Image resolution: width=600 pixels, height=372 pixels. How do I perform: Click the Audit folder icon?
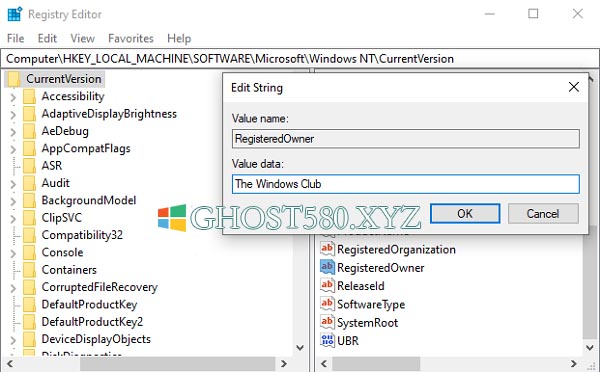(29, 183)
